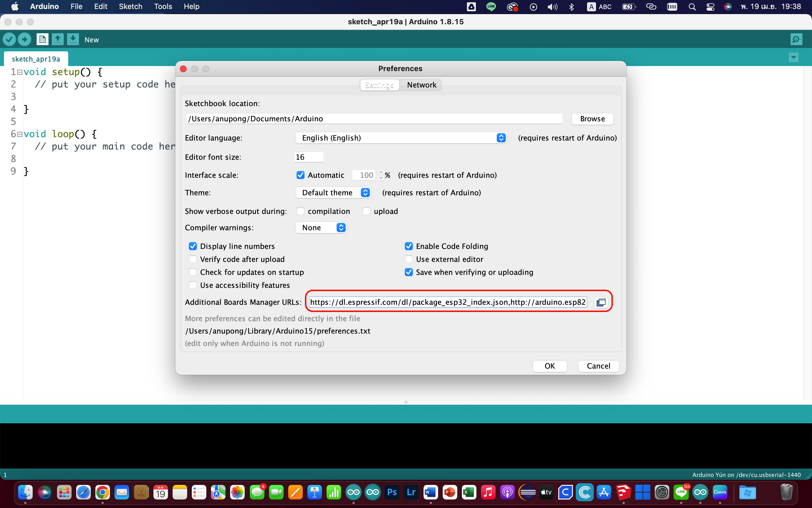Open the Help menu

(191, 7)
